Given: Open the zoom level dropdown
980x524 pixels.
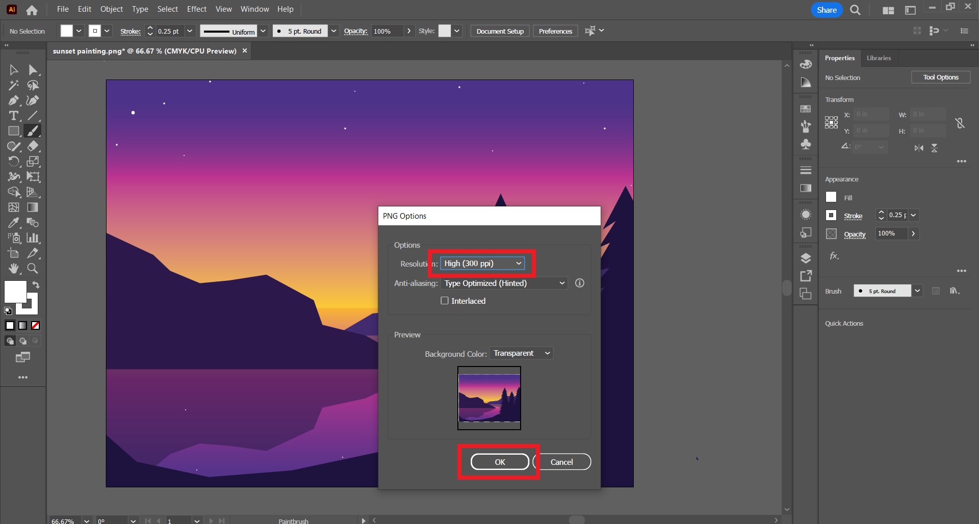Looking at the screenshot, I should (87, 521).
